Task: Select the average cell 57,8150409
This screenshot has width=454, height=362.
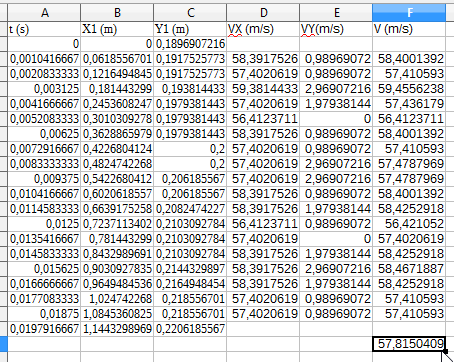Action: point(409,344)
